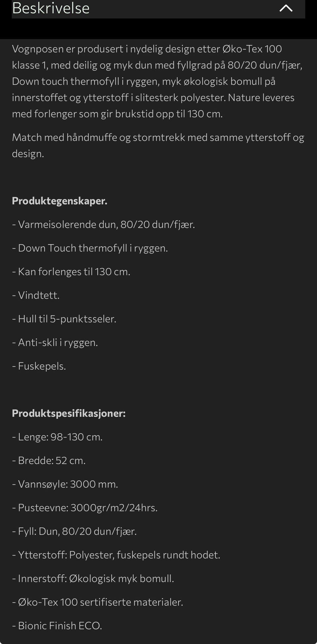Click the Beskrivelse section heading
The width and height of the screenshot is (317, 644).
coord(51,8)
